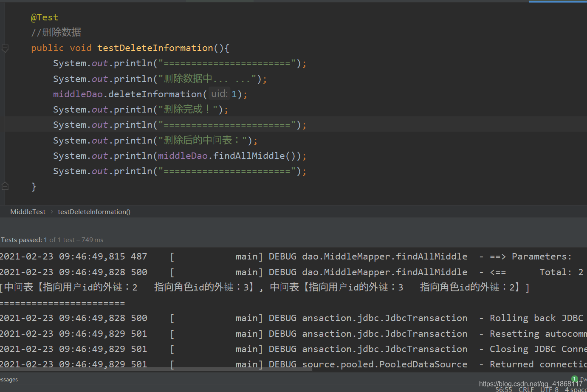The height and width of the screenshot is (392, 587).
Task: Click the Tests passed status label
Action: point(52,240)
